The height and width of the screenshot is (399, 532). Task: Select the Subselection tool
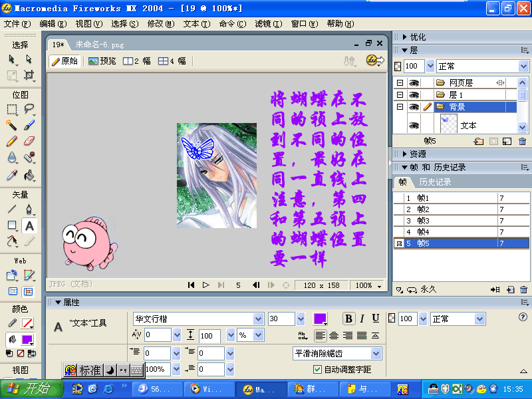tap(29, 59)
